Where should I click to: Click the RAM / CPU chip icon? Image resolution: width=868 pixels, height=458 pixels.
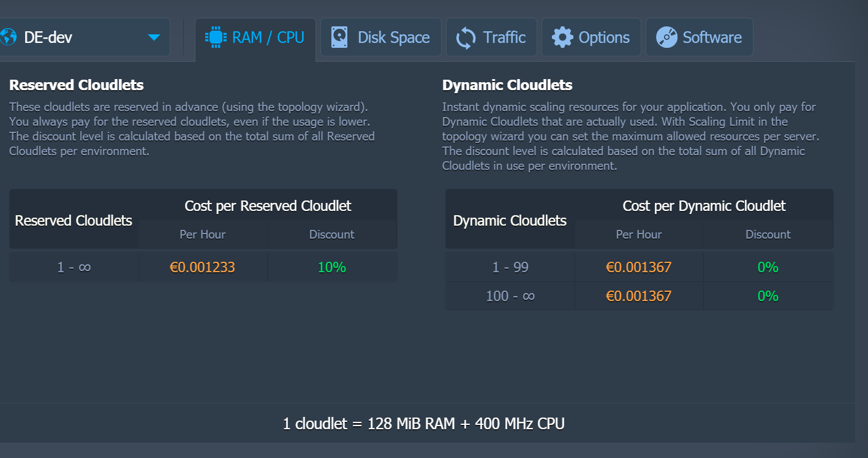[x=215, y=37]
